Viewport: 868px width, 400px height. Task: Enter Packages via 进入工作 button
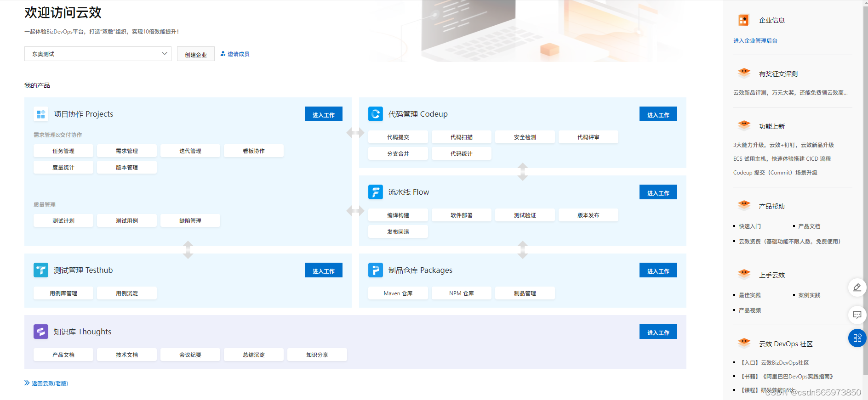click(x=658, y=270)
